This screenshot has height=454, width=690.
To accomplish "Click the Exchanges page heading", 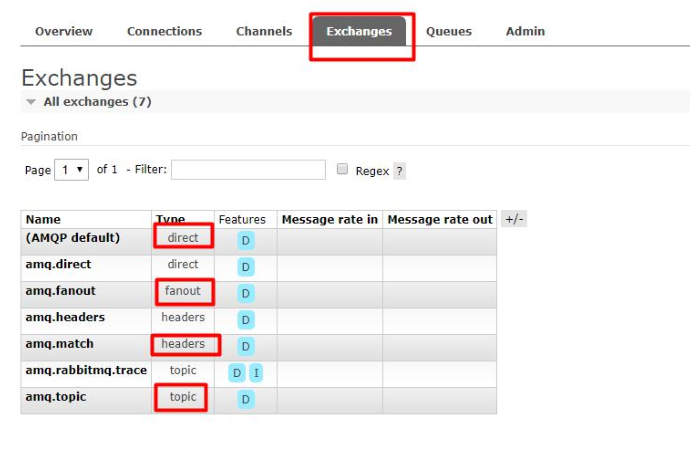I will point(79,78).
